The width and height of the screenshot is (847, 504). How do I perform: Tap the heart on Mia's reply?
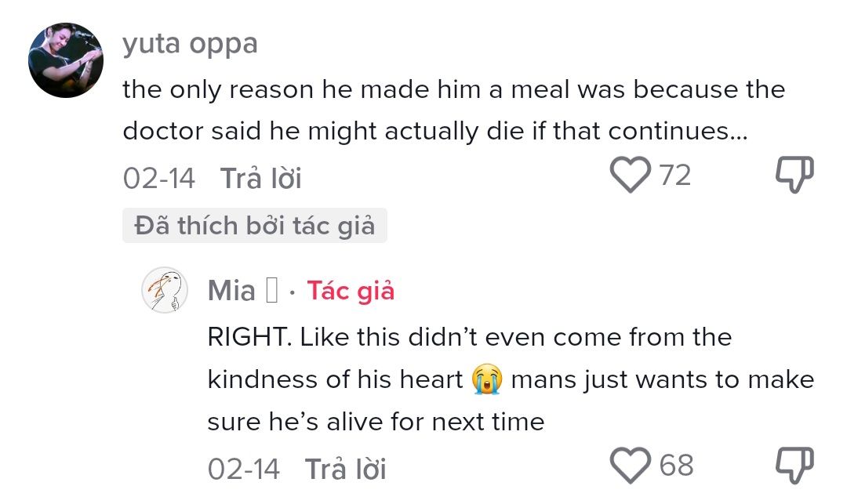coord(631,466)
